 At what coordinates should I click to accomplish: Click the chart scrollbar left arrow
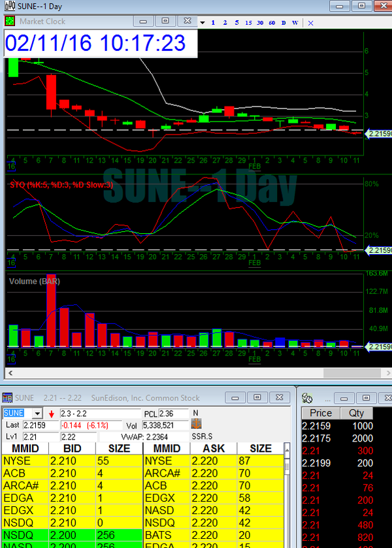tap(10, 373)
